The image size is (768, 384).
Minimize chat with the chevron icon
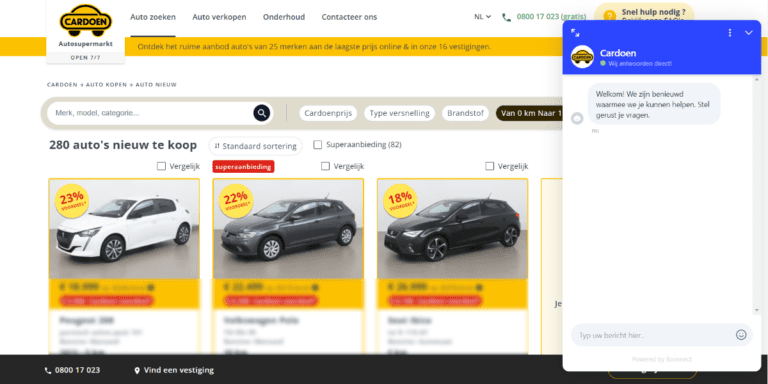(x=748, y=33)
